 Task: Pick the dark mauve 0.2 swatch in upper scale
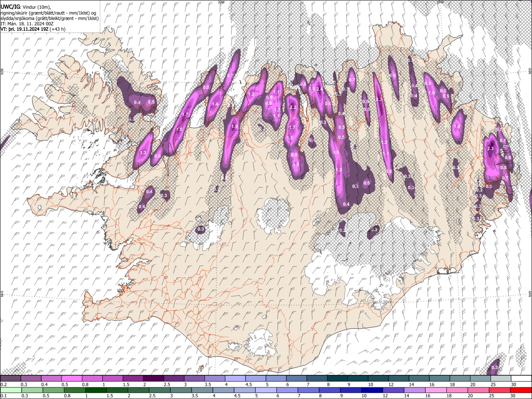pos(10,378)
